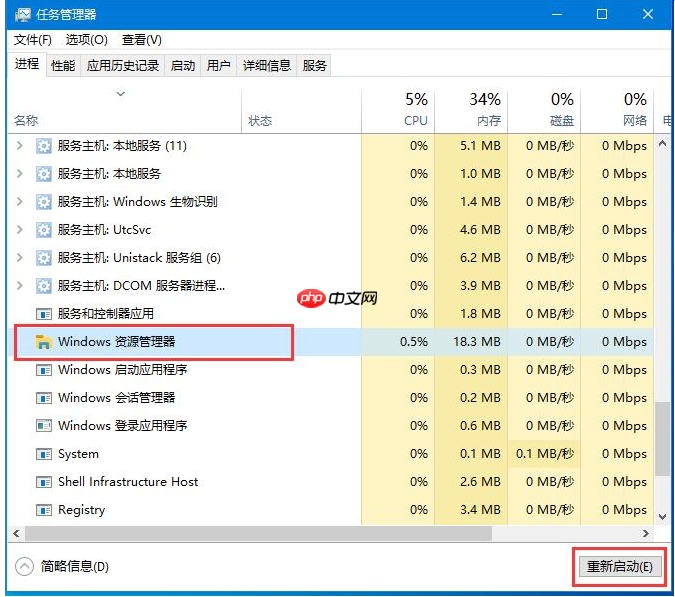The width and height of the screenshot is (675, 597).
Task: Click Shell Infrastructure Host icon
Action: pos(43,482)
